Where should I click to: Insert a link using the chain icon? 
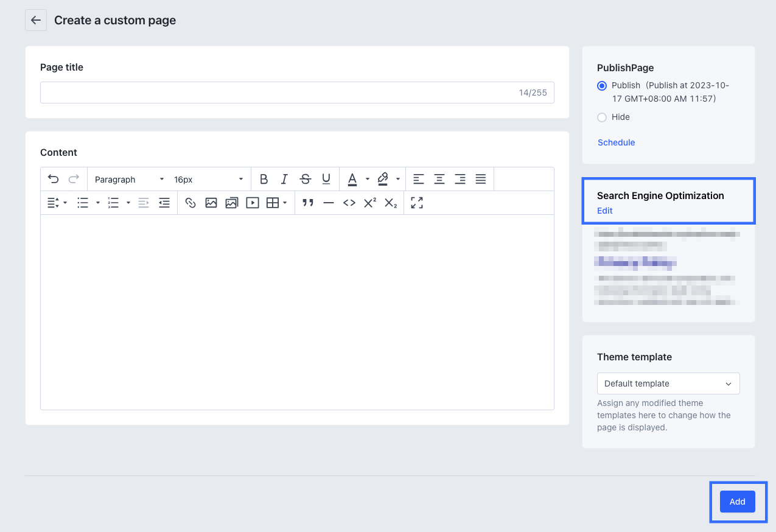(191, 203)
